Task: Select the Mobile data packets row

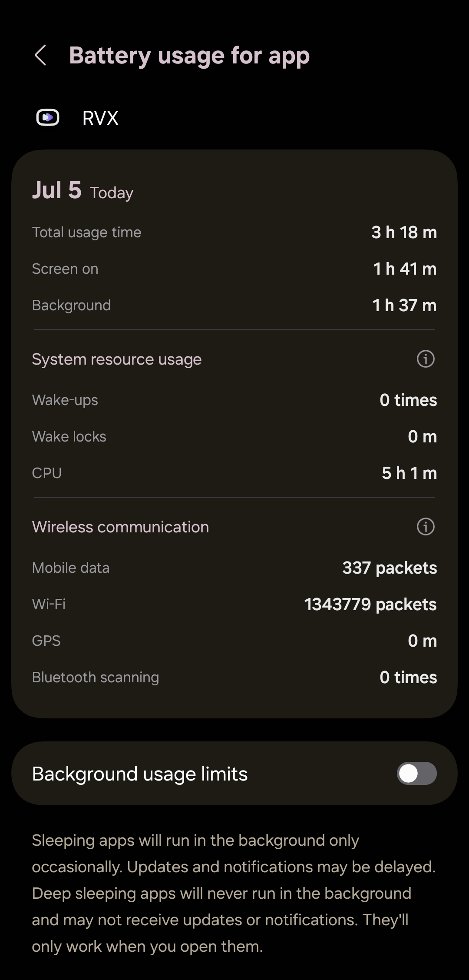Action: 234,568
